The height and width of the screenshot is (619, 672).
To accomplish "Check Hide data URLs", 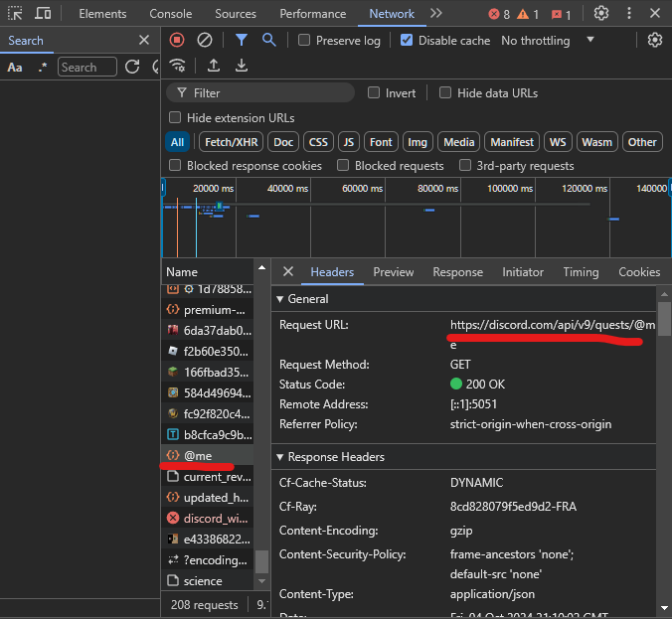I will point(445,93).
